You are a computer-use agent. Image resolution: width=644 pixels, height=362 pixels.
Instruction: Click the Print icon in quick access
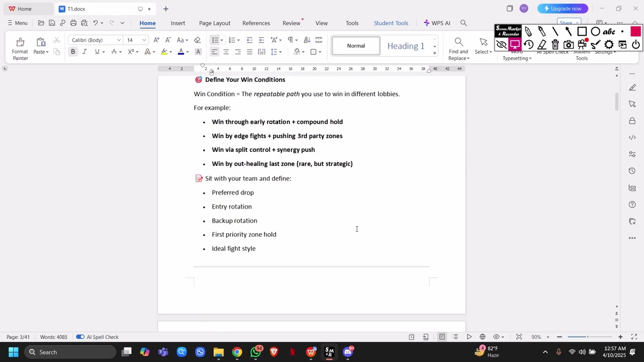73,23
